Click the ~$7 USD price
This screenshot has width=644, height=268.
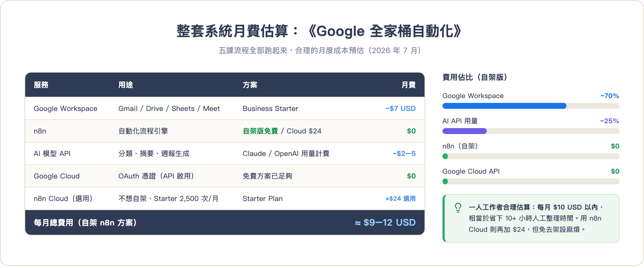click(x=401, y=109)
